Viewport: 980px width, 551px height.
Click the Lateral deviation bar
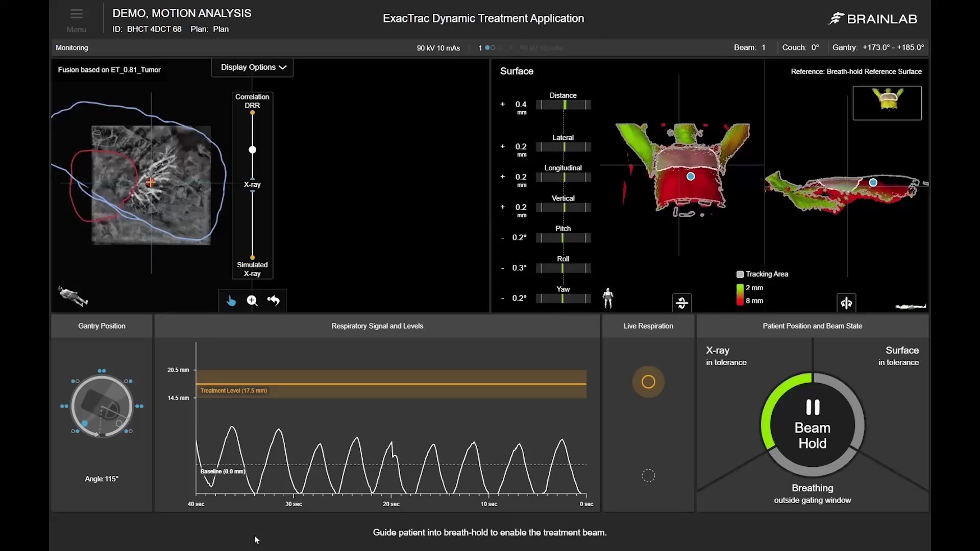click(563, 147)
